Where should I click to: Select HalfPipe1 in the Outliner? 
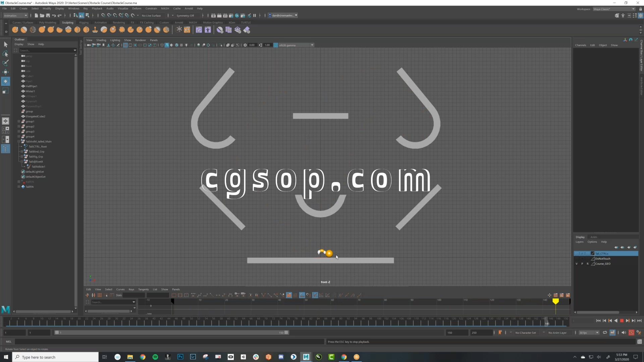point(32,86)
